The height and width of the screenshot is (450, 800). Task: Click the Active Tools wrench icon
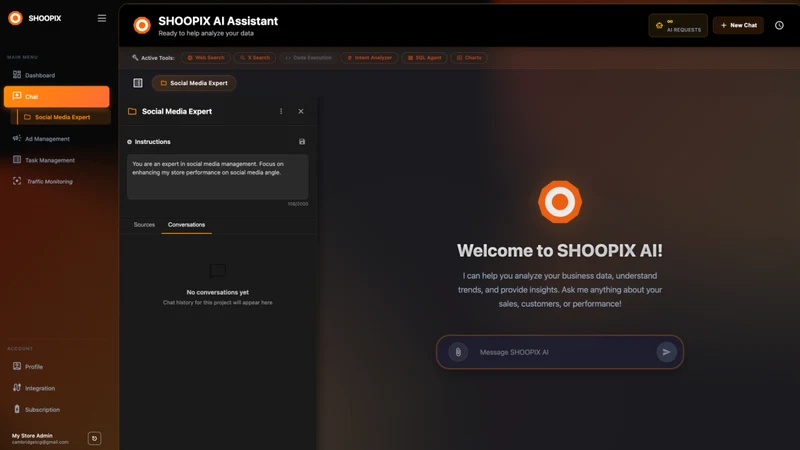pyautogui.click(x=135, y=58)
